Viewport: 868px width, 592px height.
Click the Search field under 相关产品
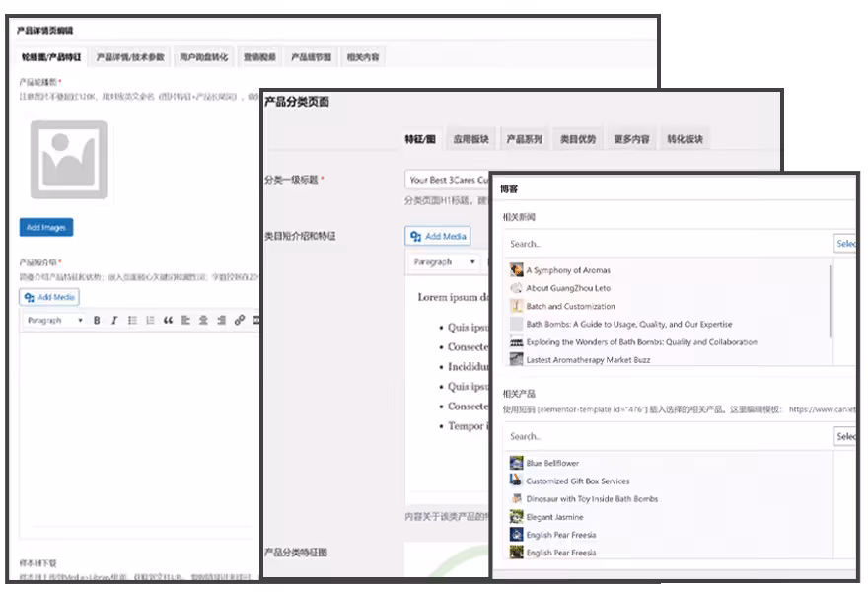pos(668,436)
